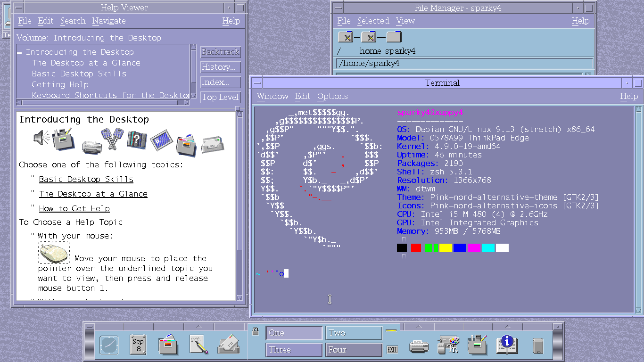Click the red color block in the terminal
The width and height of the screenshot is (644, 362).
click(x=416, y=248)
